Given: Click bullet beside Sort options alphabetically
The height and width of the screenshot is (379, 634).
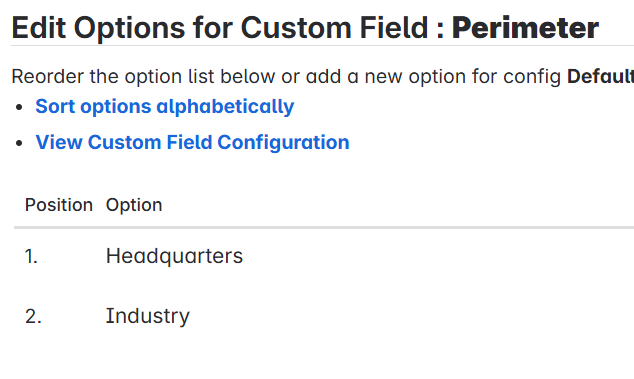Looking at the screenshot, I should click(19, 108).
